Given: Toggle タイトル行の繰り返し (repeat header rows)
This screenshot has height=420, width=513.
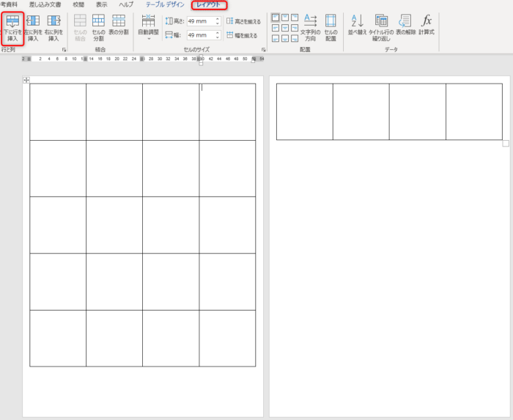Looking at the screenshot, I should coord(381,28).
